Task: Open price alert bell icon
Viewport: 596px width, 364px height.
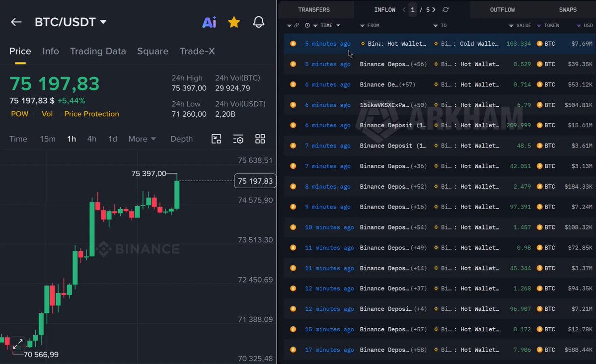Action: (x=259, y=22)
